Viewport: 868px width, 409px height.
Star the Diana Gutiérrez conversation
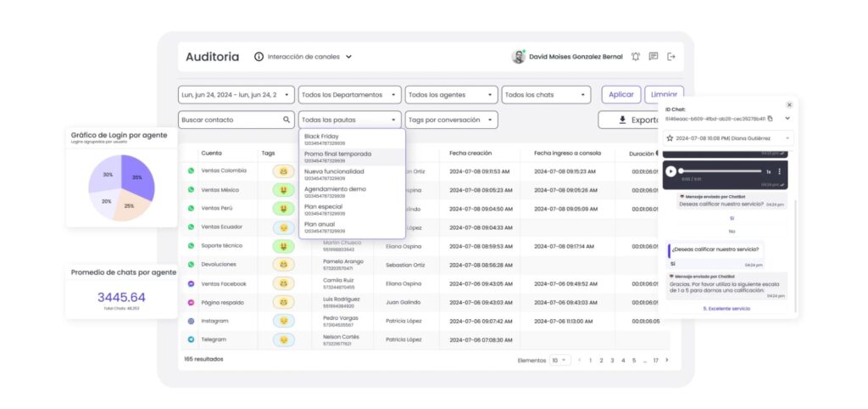click(670, 137)
